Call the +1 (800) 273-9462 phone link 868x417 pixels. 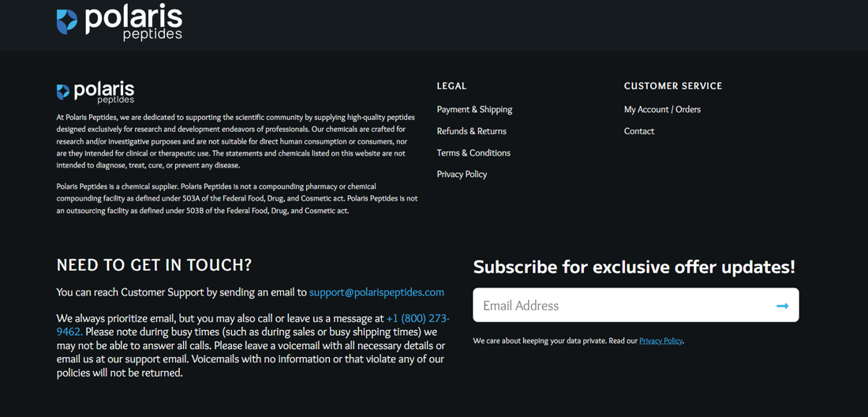click(418, 319)
